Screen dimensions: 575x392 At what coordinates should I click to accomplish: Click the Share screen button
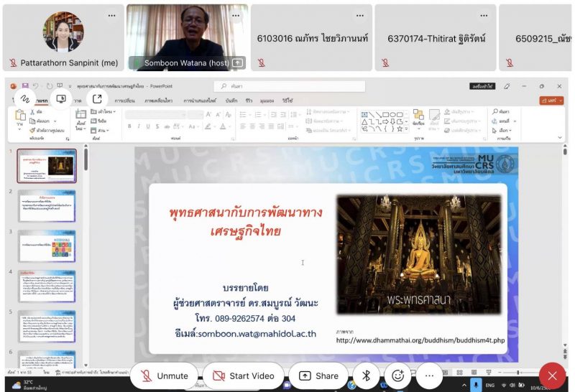[x=318, y=375]
